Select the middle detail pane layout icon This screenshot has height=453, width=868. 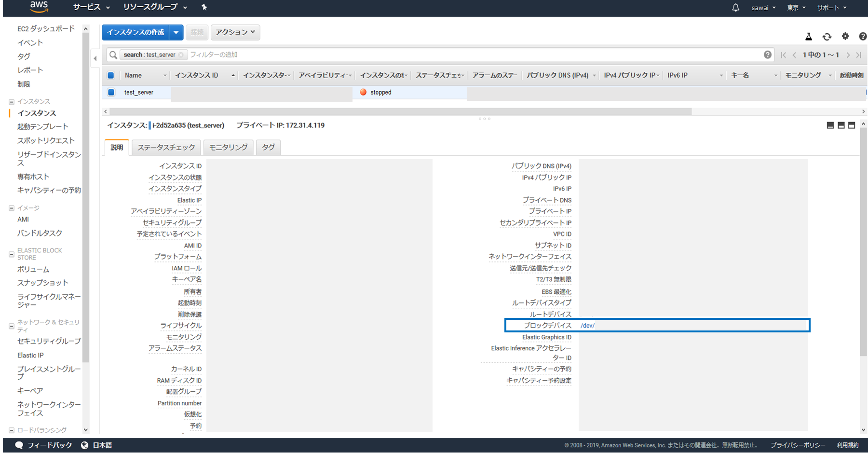pyautogui.click(x=841, y=125)
